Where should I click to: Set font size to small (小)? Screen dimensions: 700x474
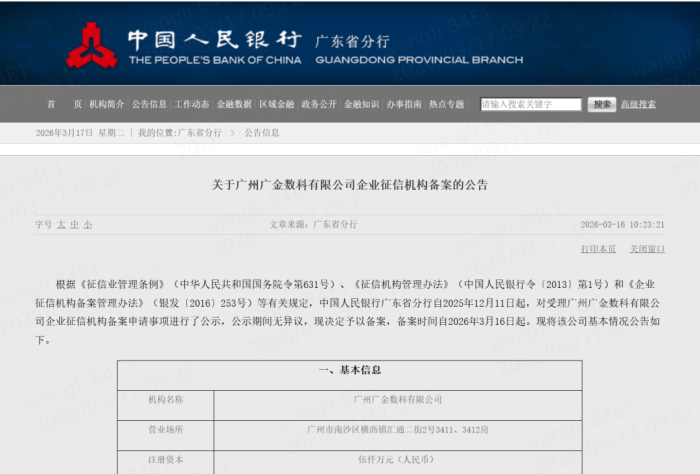click(87, 225)
